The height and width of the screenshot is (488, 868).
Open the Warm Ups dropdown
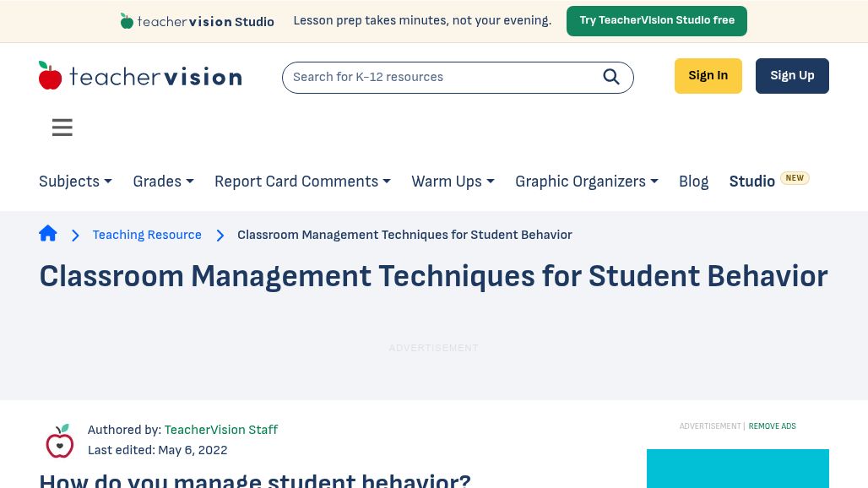coord(453,182)
